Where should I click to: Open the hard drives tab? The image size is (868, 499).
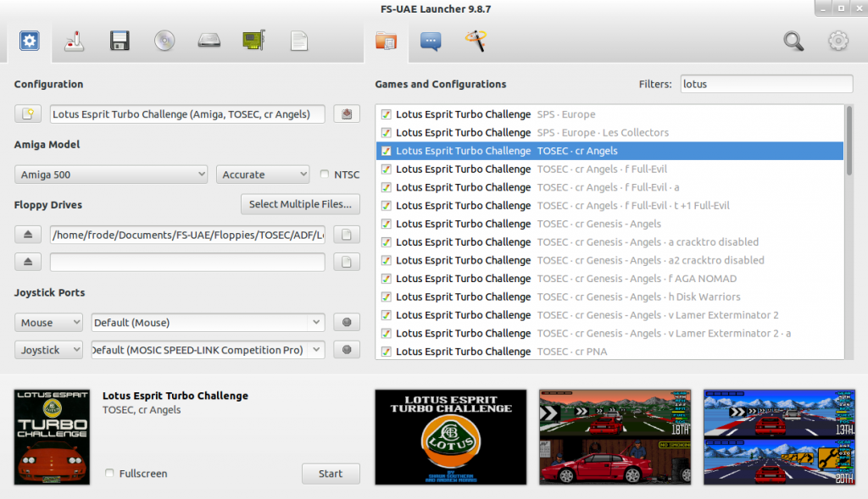pos(209,40)
